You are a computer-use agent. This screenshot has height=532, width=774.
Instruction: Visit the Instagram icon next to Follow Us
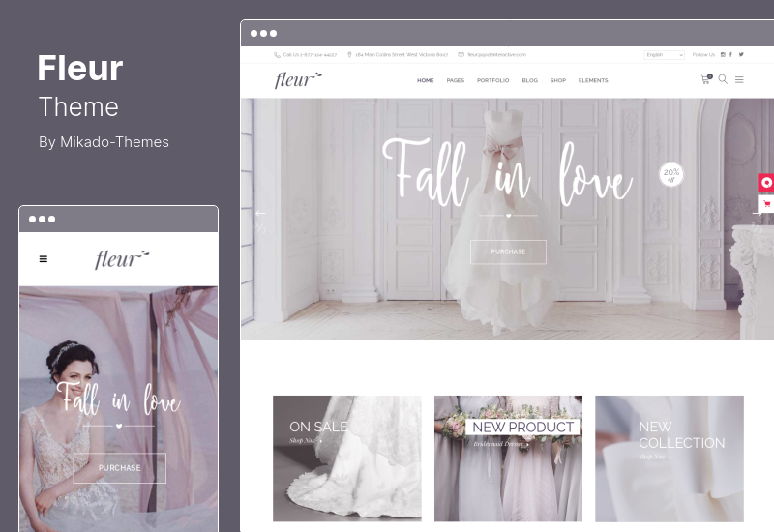tap(723, 55)
